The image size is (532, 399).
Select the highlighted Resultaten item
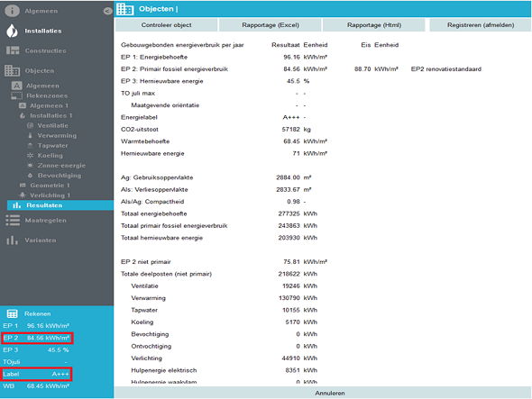point(60,205)
